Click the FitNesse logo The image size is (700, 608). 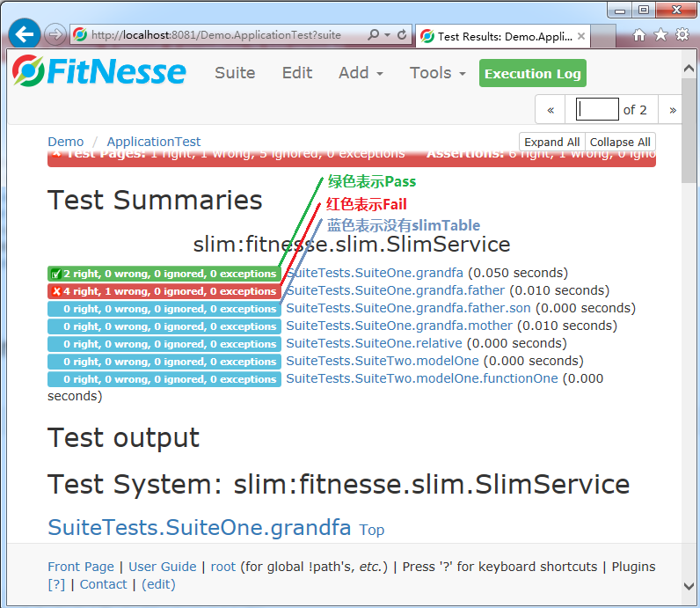coord(98,71)
